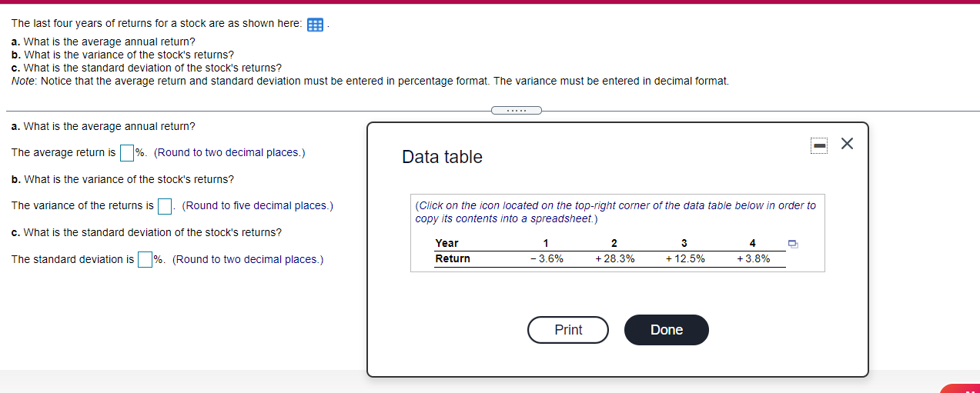Click the Year 1 return value -3.6%
The height and width of the screenshot is (393, 980).
[547, 259]
